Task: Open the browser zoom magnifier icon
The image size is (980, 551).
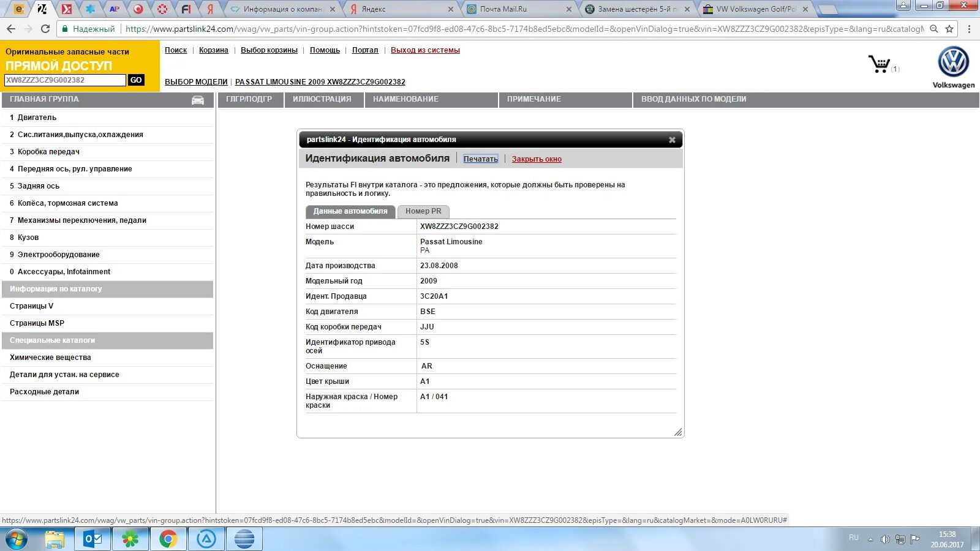Action: (934, 29)
